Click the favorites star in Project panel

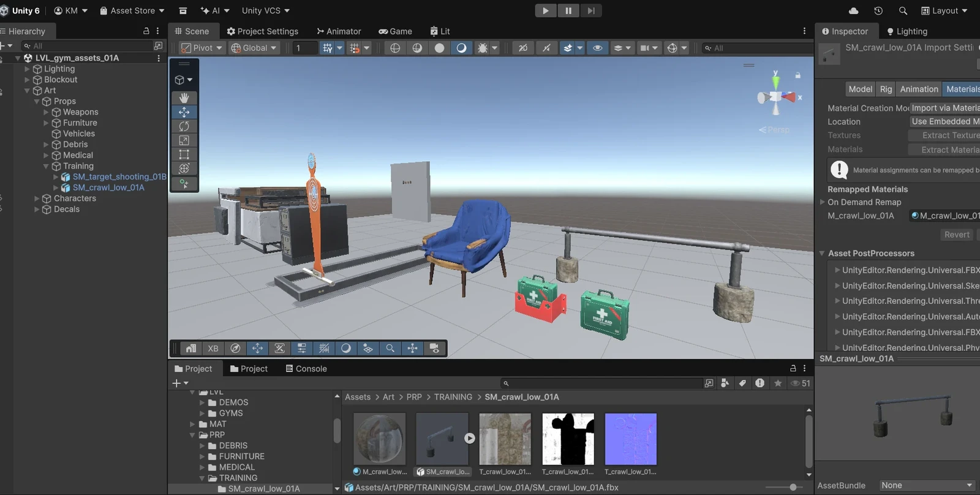click(778, 383)
